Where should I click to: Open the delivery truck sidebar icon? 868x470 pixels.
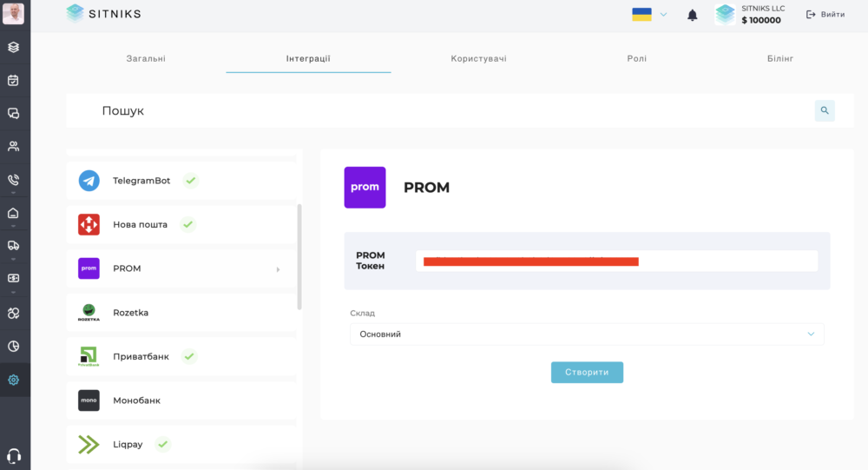[13, 246]
